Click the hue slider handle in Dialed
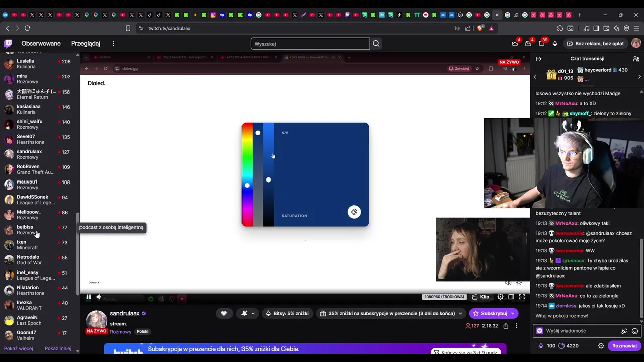This screenshot has height=362, width=644. [x=247, y=186]
